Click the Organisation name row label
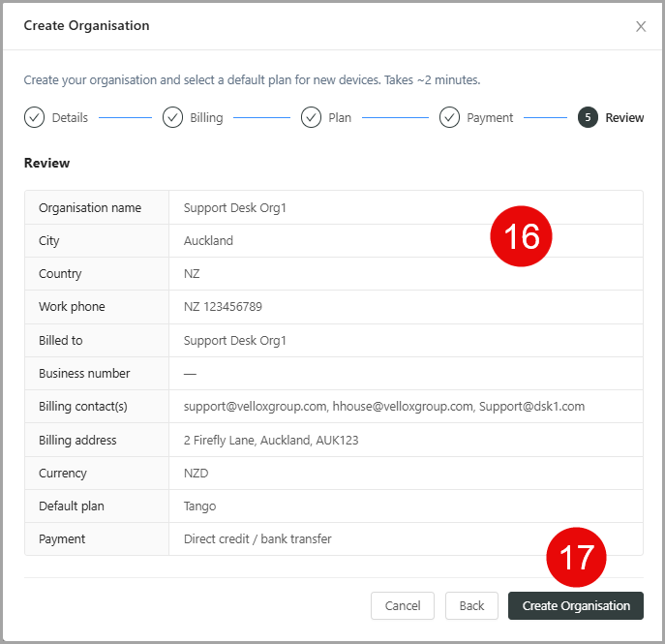Image resolution: width=665 pixels, height=644 pixels. 90,208
